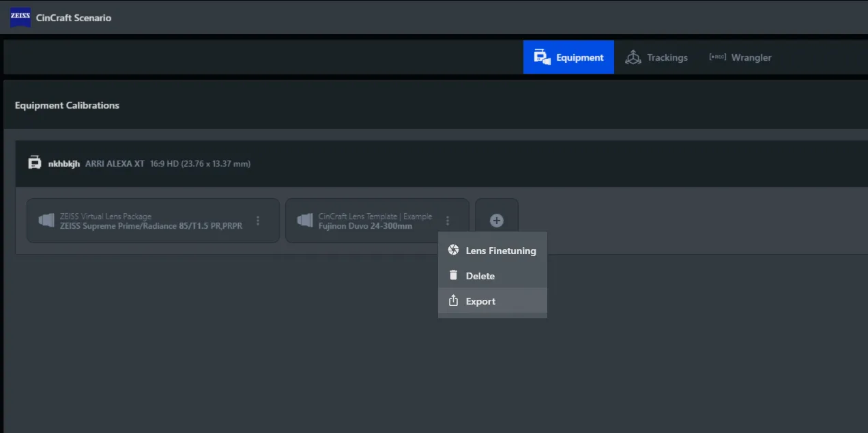The height and width of the screenshot is (433, 868).
Task: Go to the Wrangler tab
Action: pyautogui.click(x=740, y=57)
